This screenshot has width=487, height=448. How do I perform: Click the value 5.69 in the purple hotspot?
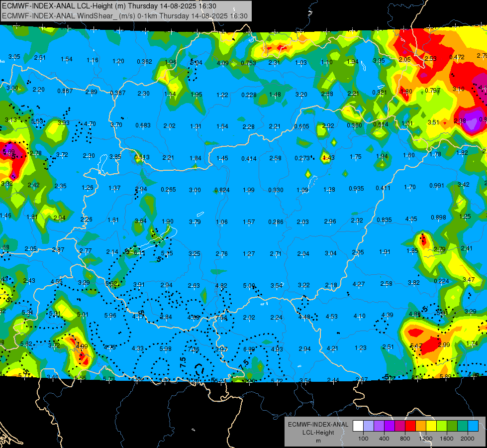click(x=8, y=151)
